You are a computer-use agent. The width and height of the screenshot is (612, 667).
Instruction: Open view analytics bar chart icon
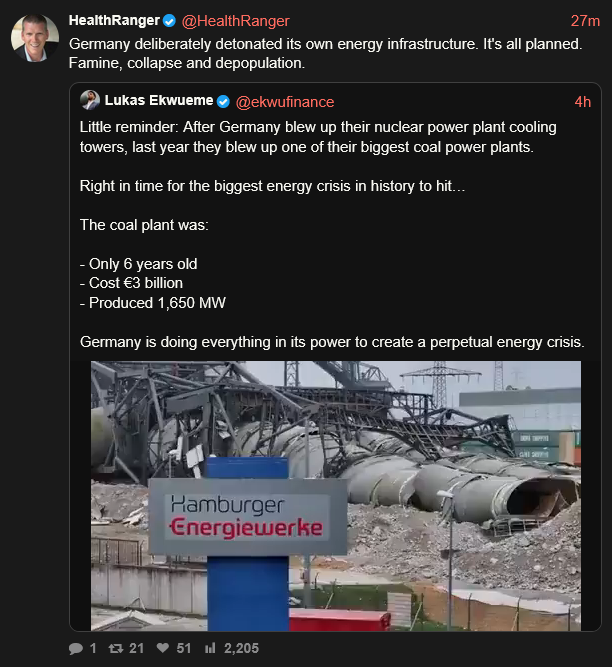tap(210, 648)
